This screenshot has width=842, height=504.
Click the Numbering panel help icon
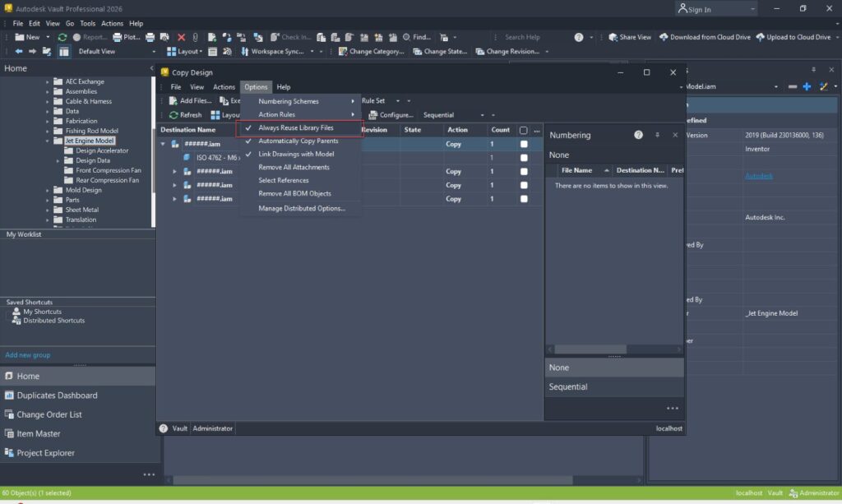(x=638, y=135)
